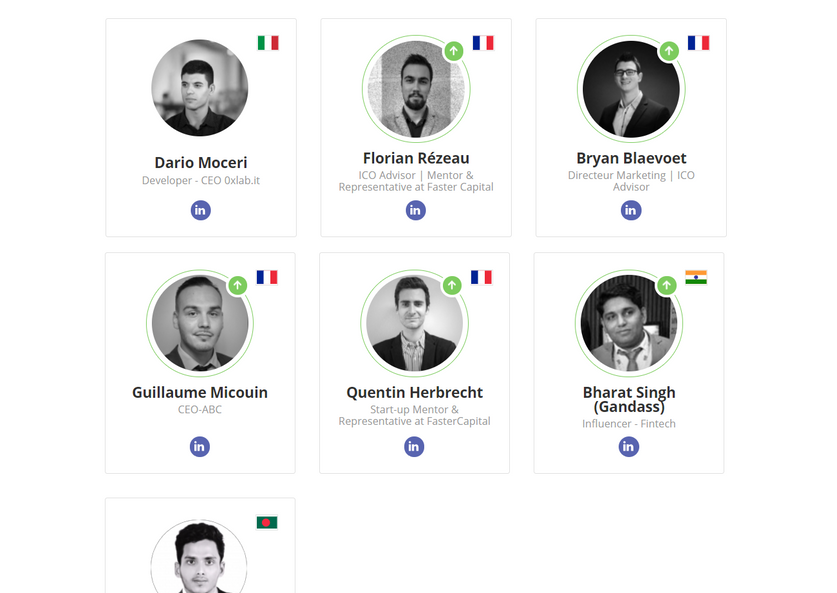Click green arrow badge on Quentin Herbrecht
Viewport: 837px width, 593px height.
pos(452,285)
